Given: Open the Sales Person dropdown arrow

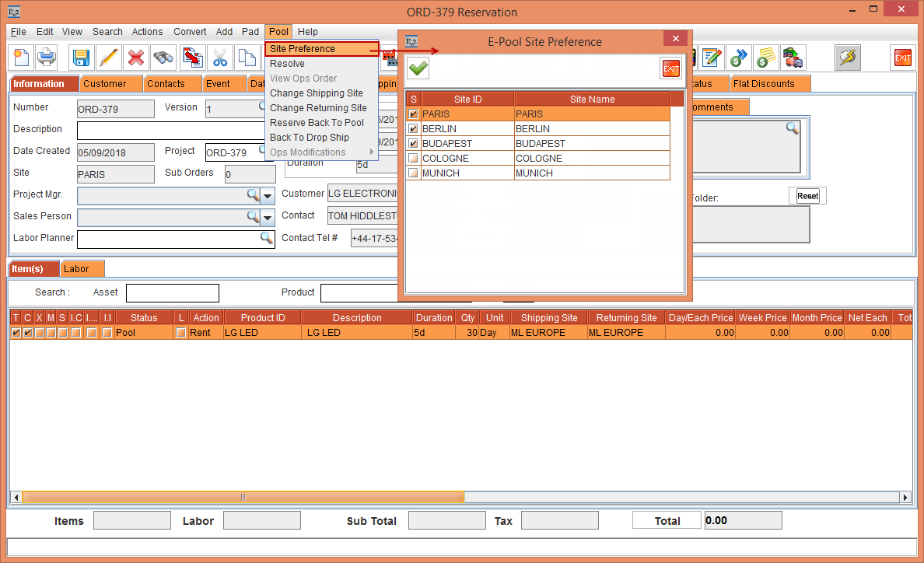Looking at the screenshot, I should 268,217.
